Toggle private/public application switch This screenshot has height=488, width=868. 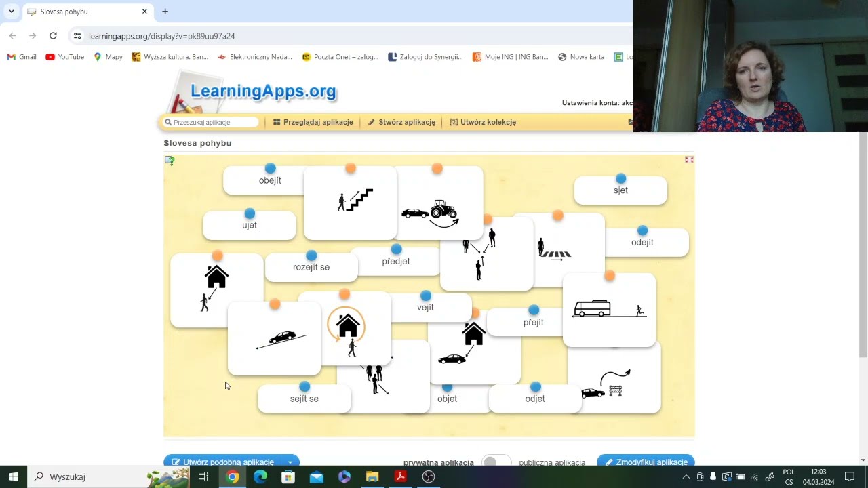click(x=496, y=462)
